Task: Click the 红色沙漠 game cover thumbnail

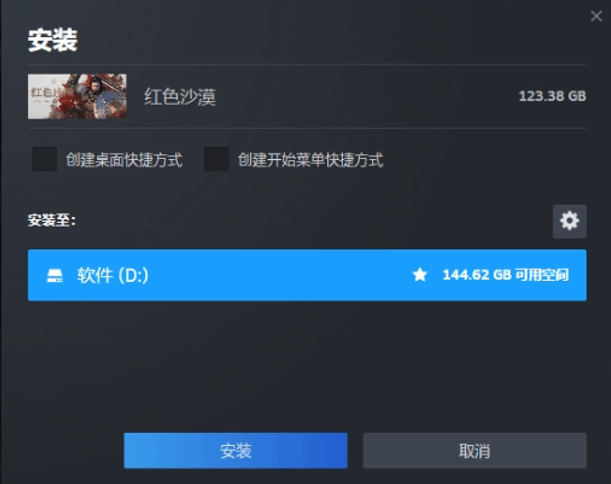Action: coord(77,96)
